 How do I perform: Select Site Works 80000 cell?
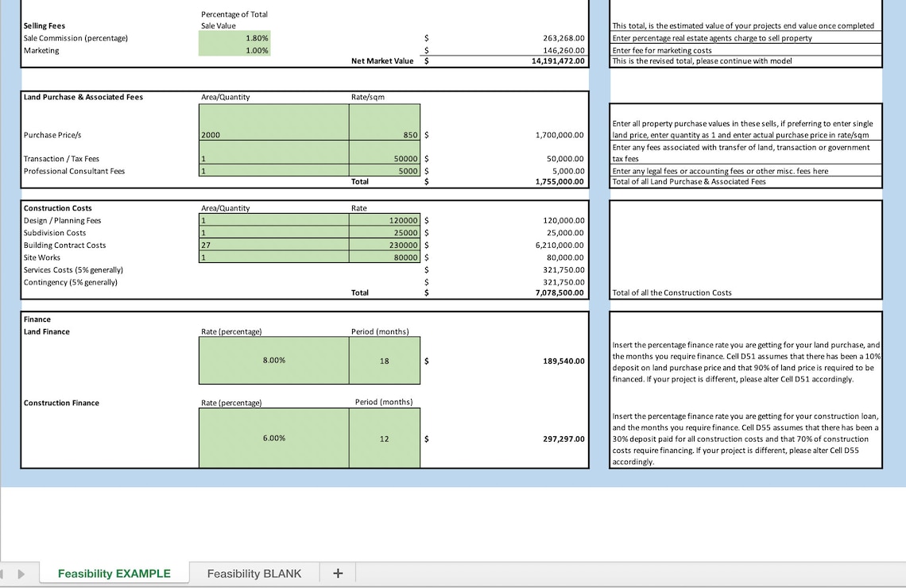[385, 257]
